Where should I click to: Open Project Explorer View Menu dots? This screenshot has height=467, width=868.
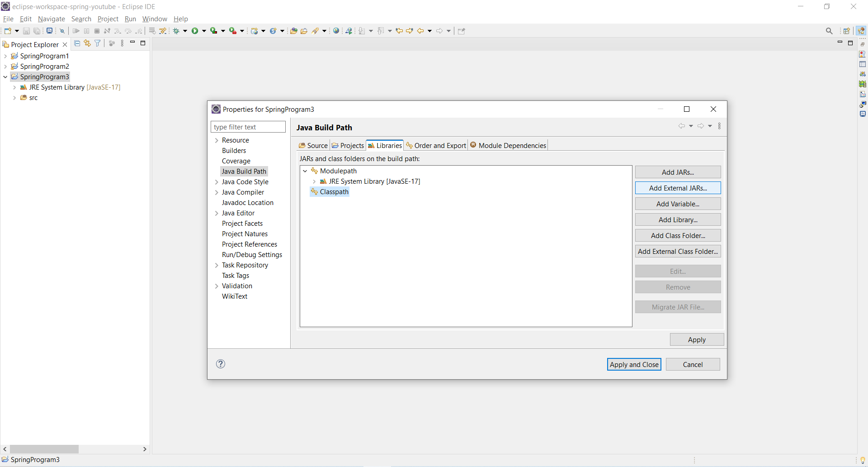122,43
